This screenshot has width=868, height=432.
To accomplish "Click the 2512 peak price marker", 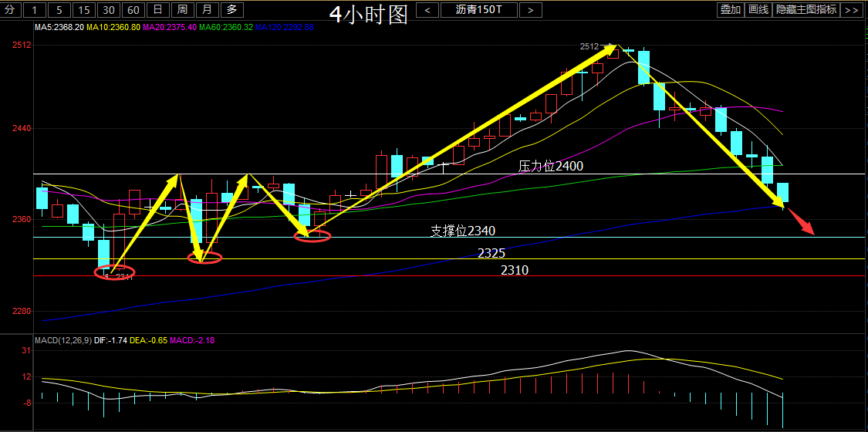I will coord(589,46).
